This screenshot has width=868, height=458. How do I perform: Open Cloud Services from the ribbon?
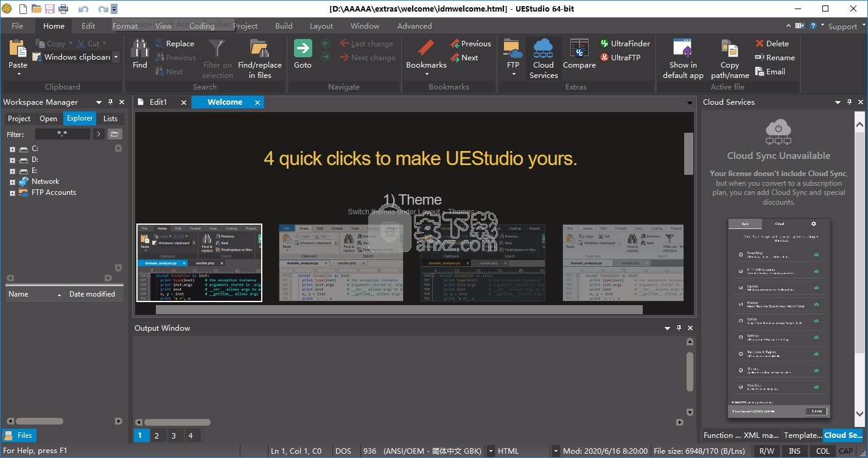(x=544, y=58)
